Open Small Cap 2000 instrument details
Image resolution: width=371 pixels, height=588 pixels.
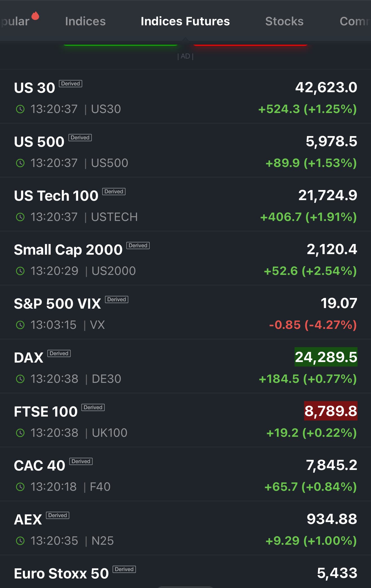click(68, 250)
